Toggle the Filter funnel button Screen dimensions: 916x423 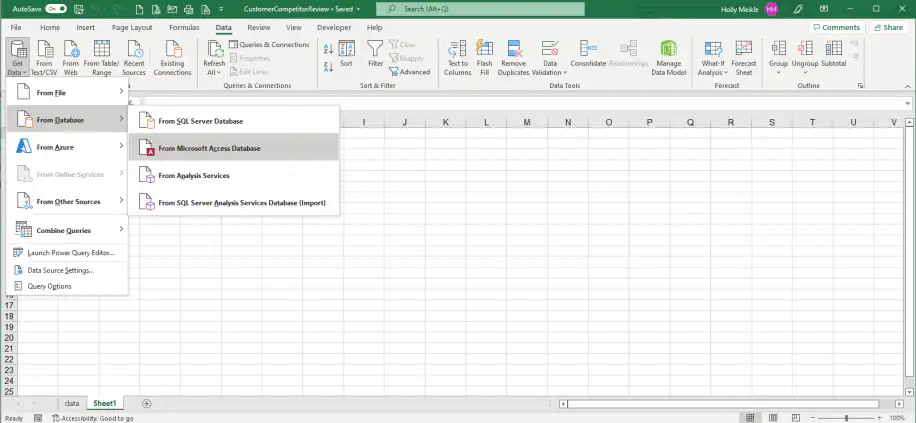[375, 54]
